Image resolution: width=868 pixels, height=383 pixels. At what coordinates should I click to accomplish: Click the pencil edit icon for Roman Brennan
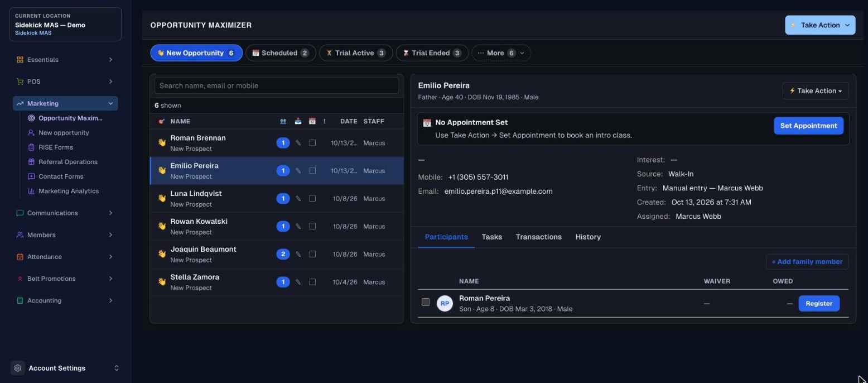point(298,143)
